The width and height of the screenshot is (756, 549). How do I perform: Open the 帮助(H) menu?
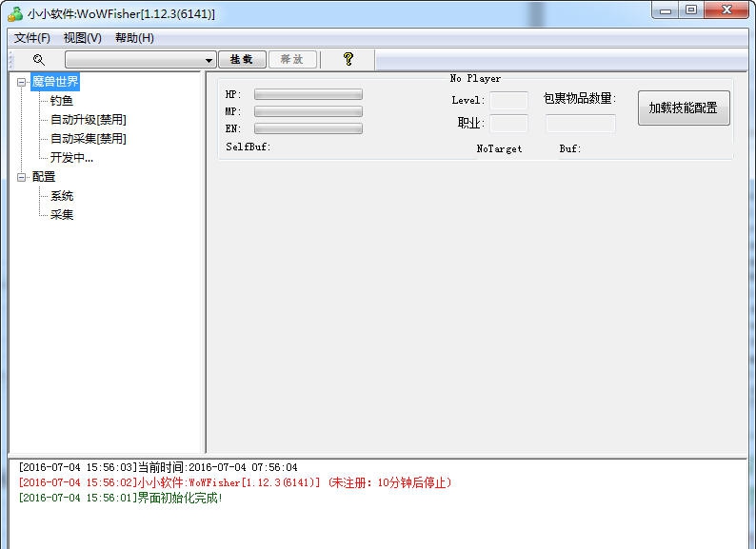[134, 38]
